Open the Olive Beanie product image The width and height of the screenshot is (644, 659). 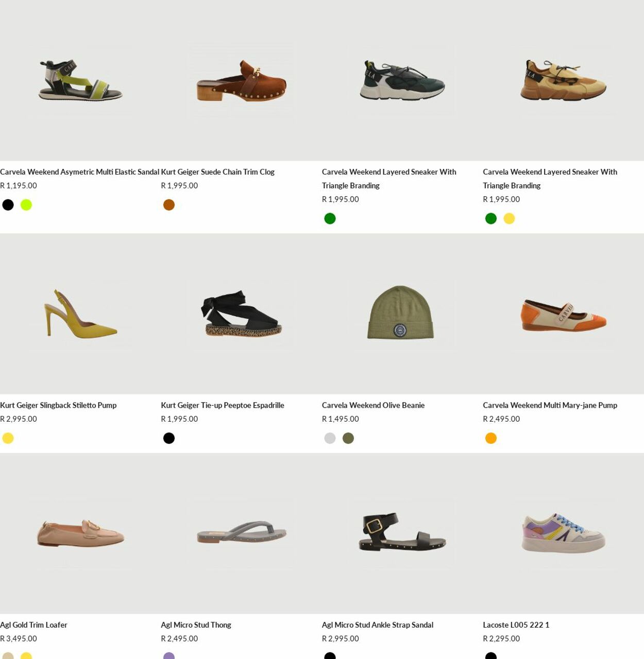point(402,314)
